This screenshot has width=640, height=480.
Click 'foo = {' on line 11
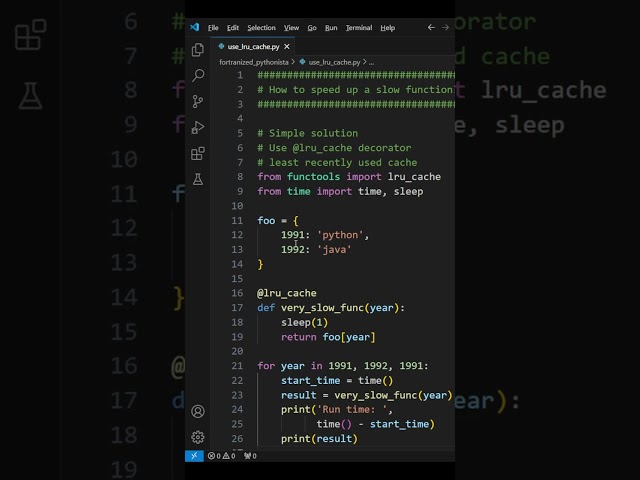pos(278,221)
